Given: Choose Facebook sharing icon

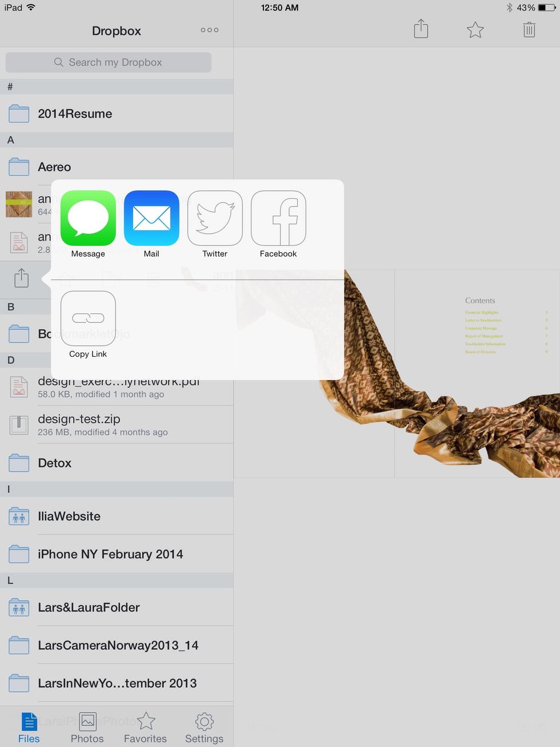Looking at the screenshot, I should click(278, 218).
